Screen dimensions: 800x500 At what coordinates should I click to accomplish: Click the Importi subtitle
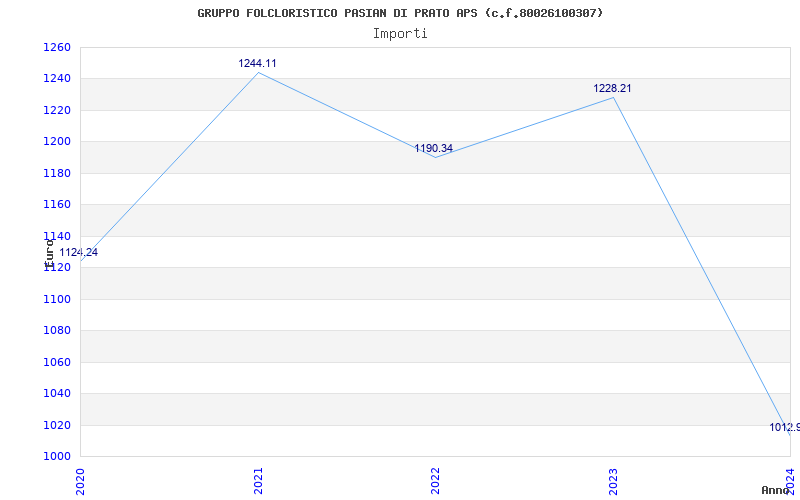pyautogui.click(x=400, y=34)
